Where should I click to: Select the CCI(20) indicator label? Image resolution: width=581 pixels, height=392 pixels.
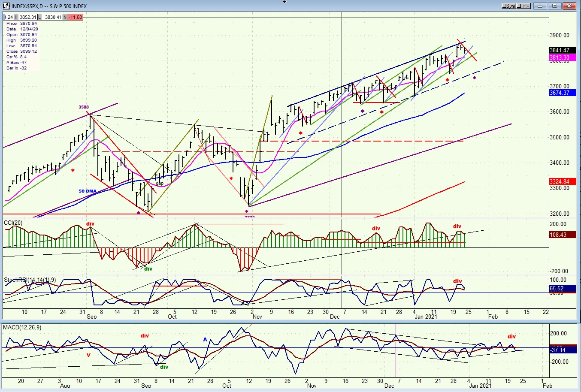coord(13,223)
